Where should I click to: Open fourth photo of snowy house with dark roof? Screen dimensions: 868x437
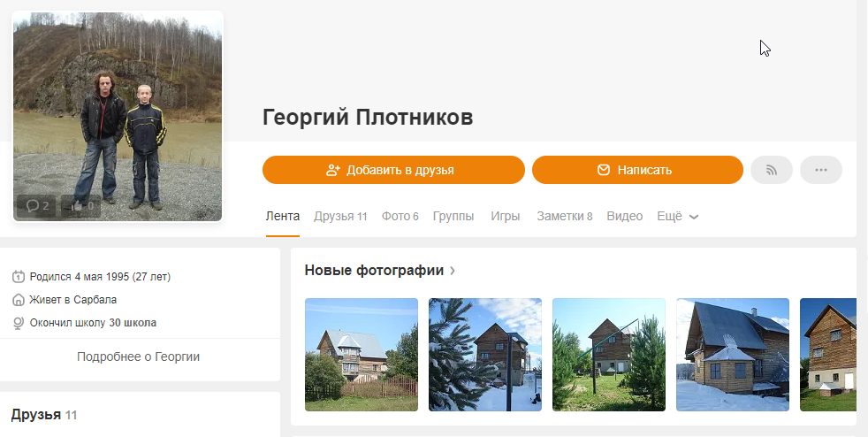point(733,355)
